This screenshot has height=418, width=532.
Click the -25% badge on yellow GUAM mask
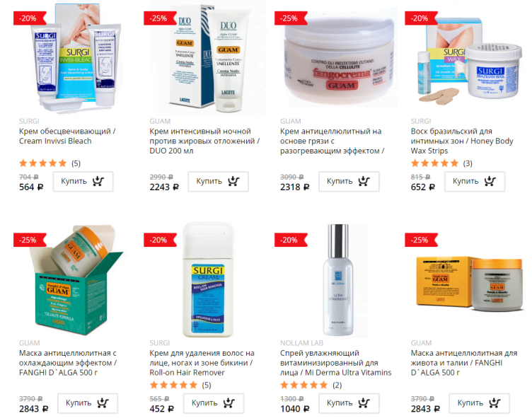(420, 240)
